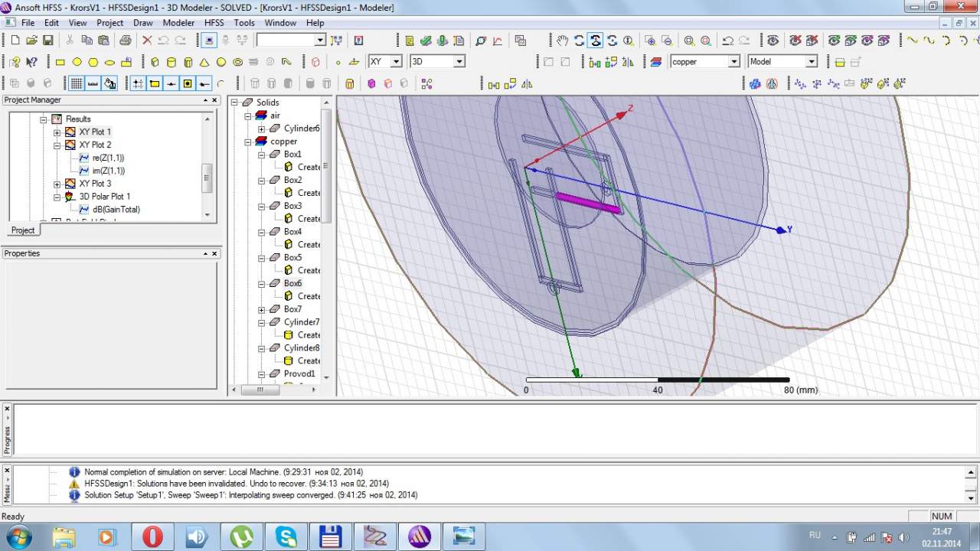Open the HFSS menu
This screenshot has width=980, height=551.
(214, 23)
